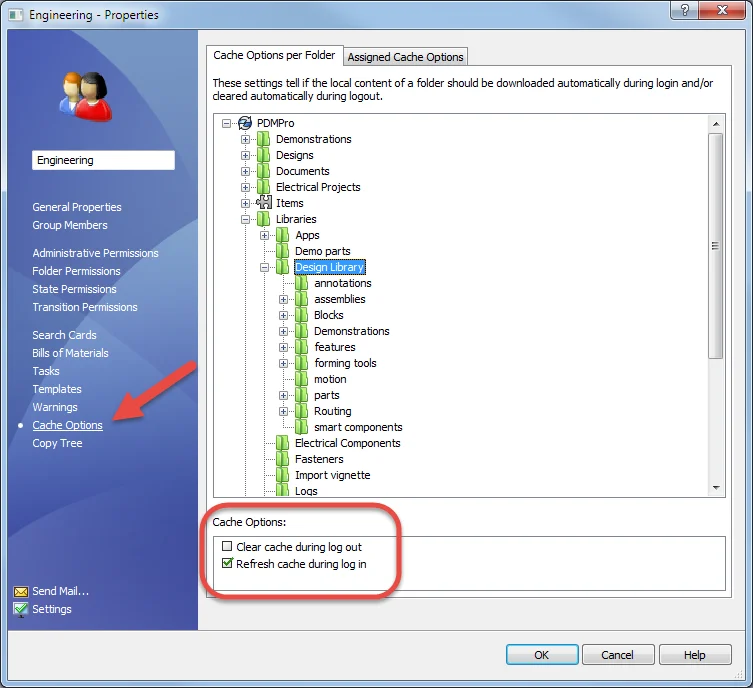Click the Help button

[x=695, y=655]
